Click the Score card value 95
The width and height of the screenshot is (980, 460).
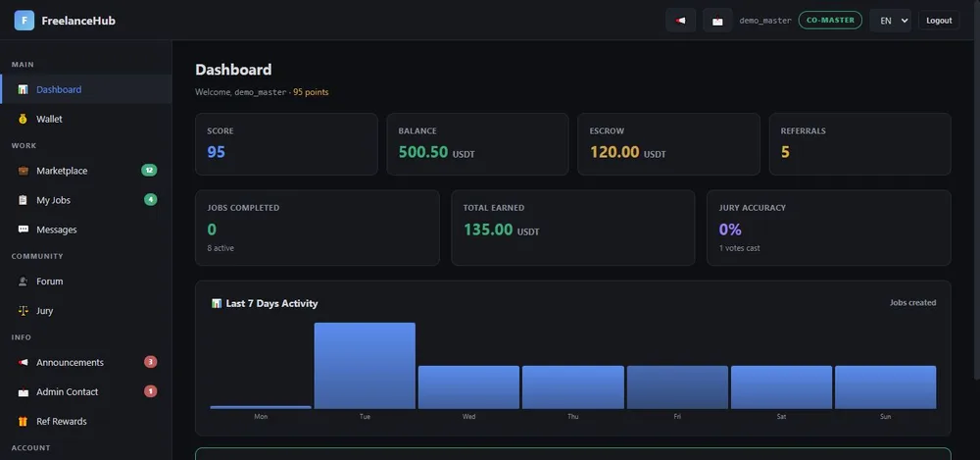point(217,152)
